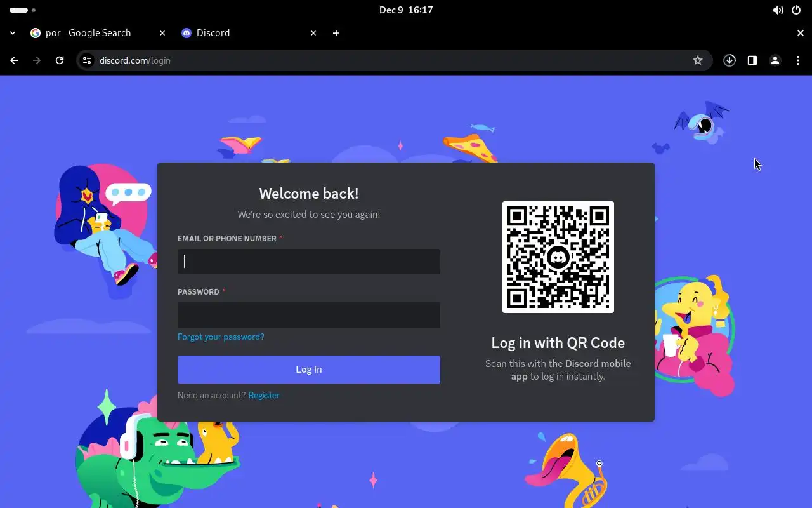Click the 'Log in with QR Code' heading
The width and height of the screenshot is (812, 508).
(x=558, y=343)
